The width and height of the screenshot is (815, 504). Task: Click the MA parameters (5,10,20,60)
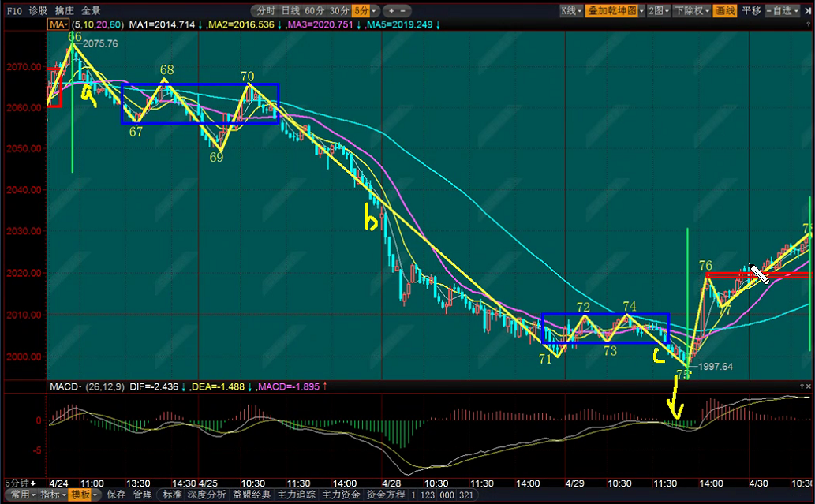tap(98, 24)
